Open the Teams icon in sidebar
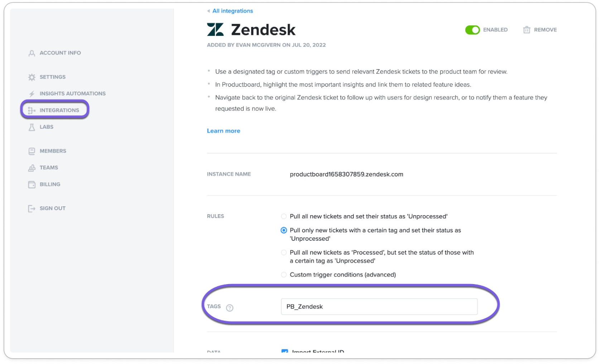 (x=32, y=168)
